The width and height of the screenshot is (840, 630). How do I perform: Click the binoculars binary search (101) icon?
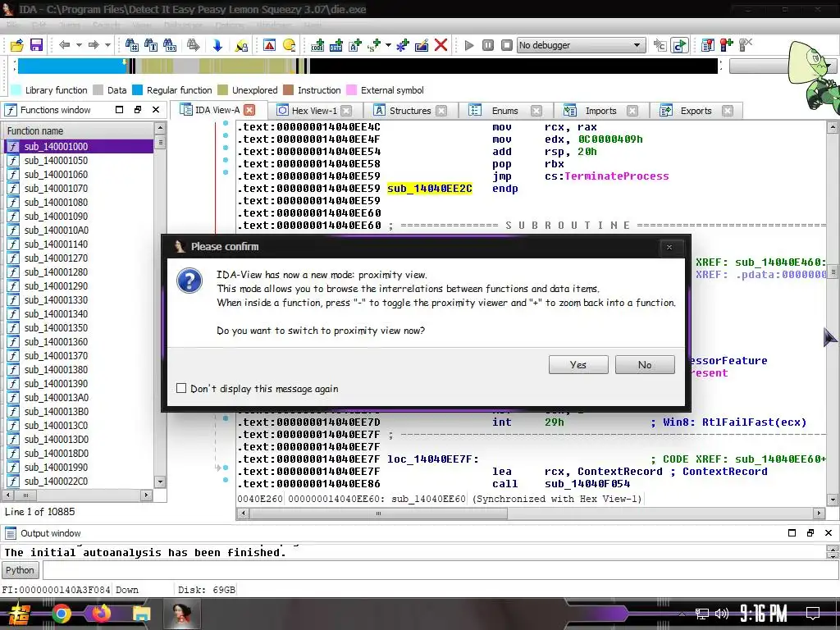coord(170,45)
